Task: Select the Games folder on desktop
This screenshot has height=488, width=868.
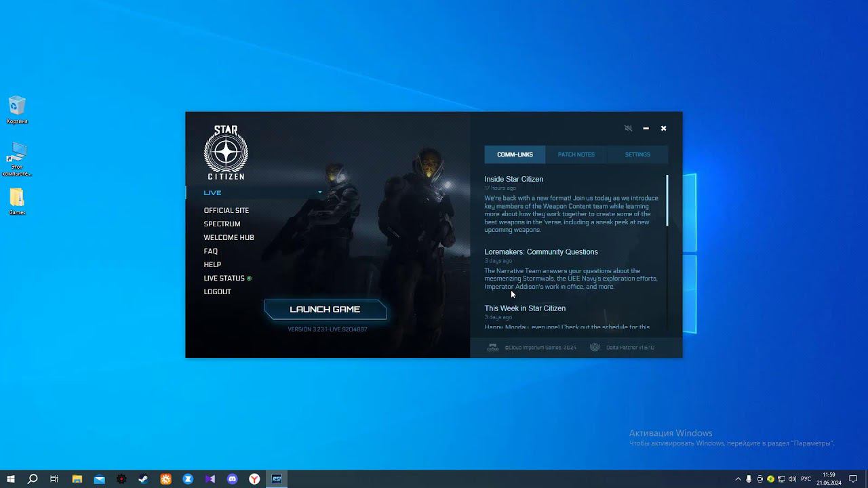Action: [x=17, y=201]
